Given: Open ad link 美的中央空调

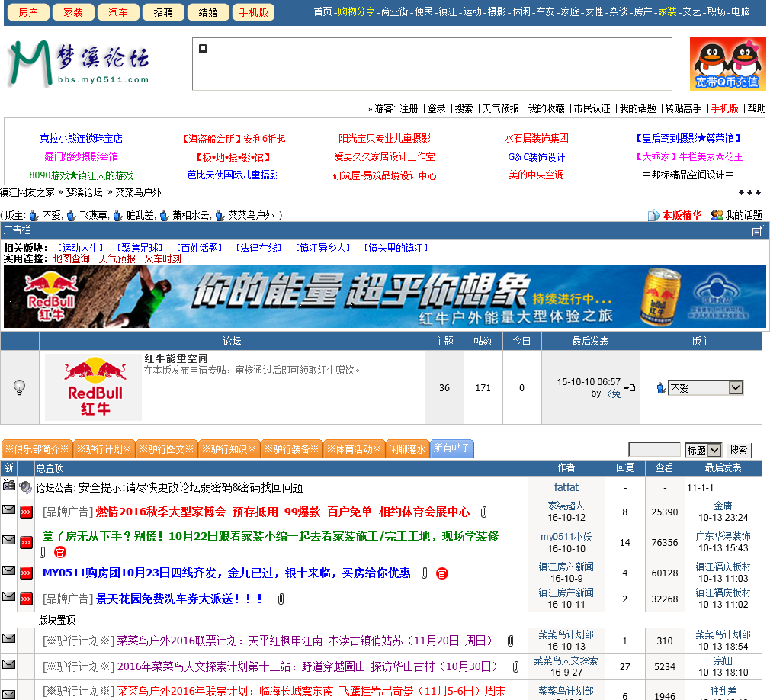Looking at the screenshot, I should [x=536, y=175].
